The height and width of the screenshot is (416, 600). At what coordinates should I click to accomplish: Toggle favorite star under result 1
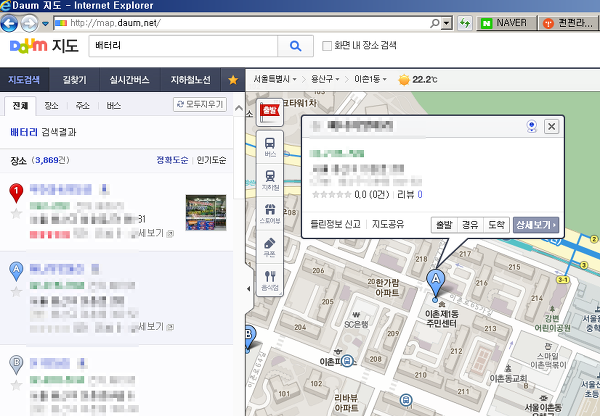(x=16, y=214)
